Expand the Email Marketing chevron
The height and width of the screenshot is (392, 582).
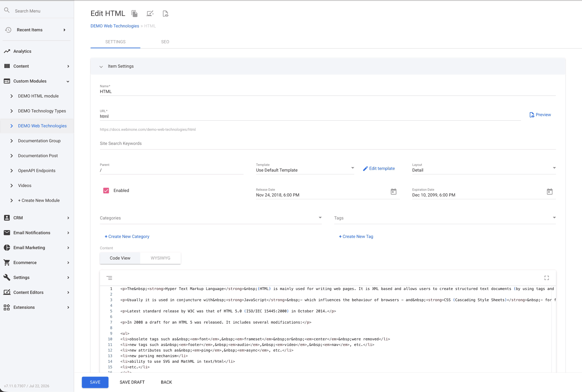pos(68,248)
